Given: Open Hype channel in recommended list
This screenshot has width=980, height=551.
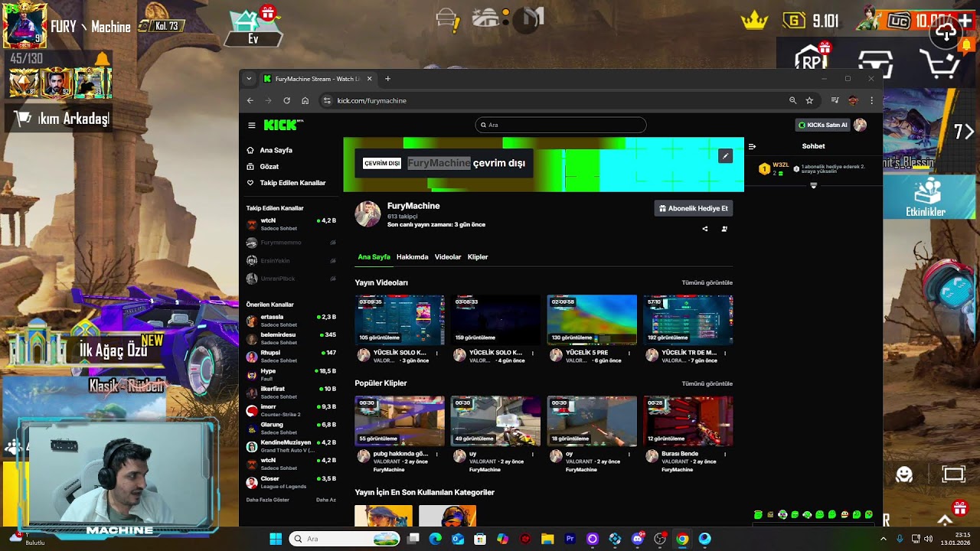Looking at the screenshot, I should pyautogui.click(x=291, y=374).
